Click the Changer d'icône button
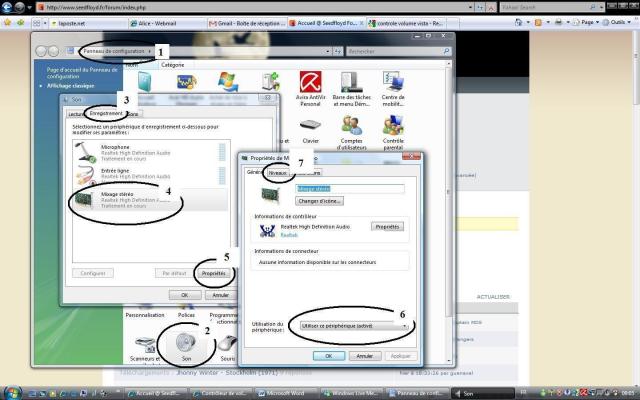This screenshot has height=400, width=640. click(x=292, y=201)
